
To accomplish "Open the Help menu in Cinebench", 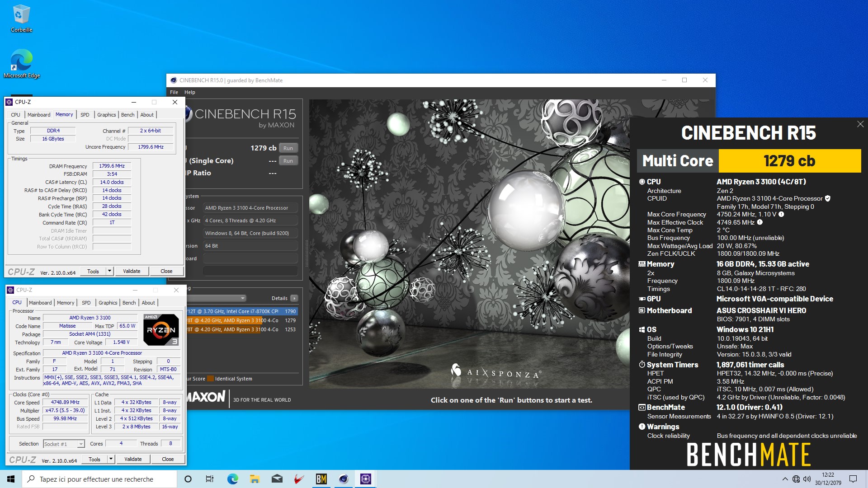I will 190,92.
